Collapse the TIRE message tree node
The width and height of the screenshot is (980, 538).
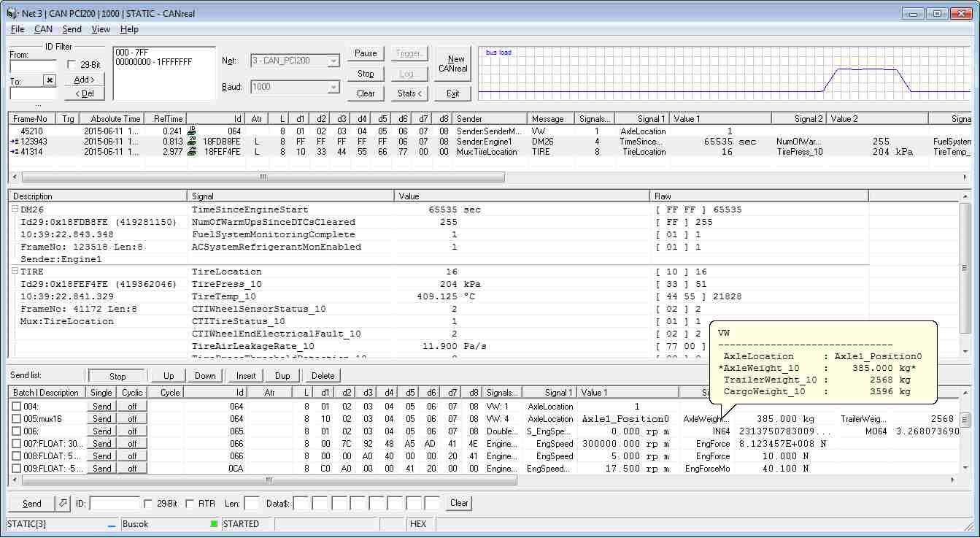point(15,272)
